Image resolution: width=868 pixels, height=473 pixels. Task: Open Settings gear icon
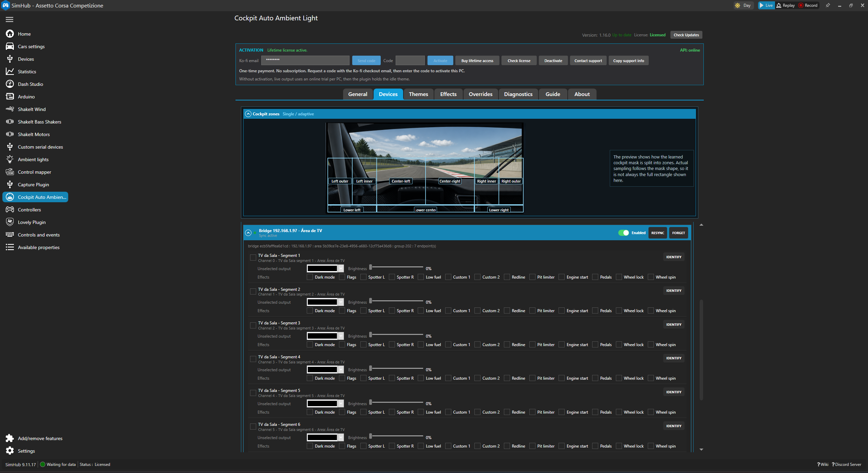click(x=10, y=451)
